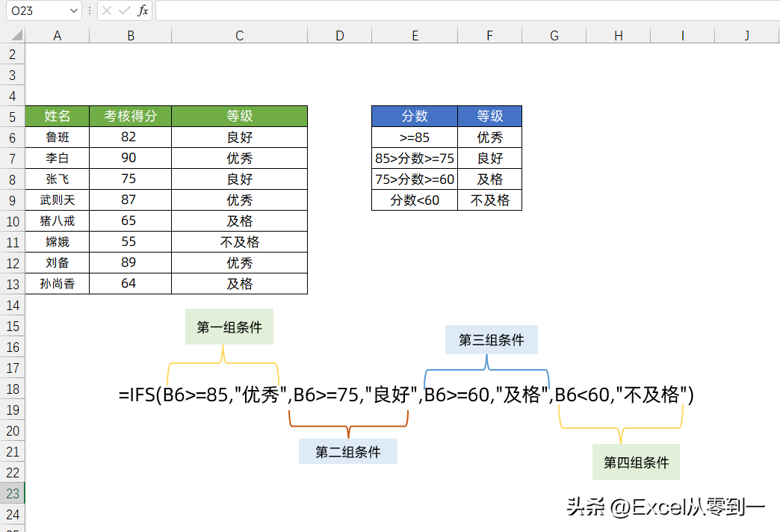Screen dimensions: 780x532
Task: Click the score cell 55
Action: 130,241
